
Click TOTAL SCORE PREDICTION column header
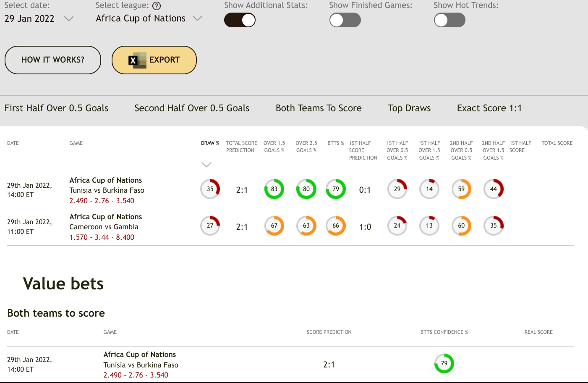click(241, 147)
